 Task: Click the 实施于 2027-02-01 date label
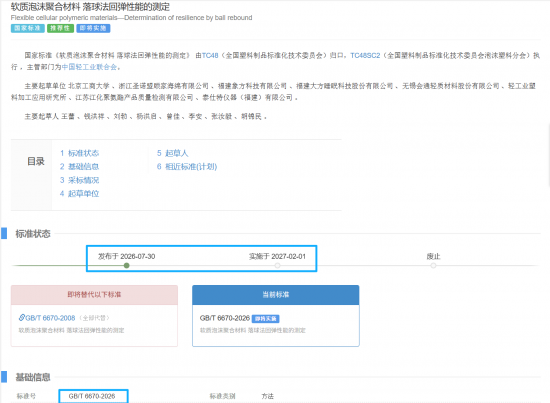[277, 256]
